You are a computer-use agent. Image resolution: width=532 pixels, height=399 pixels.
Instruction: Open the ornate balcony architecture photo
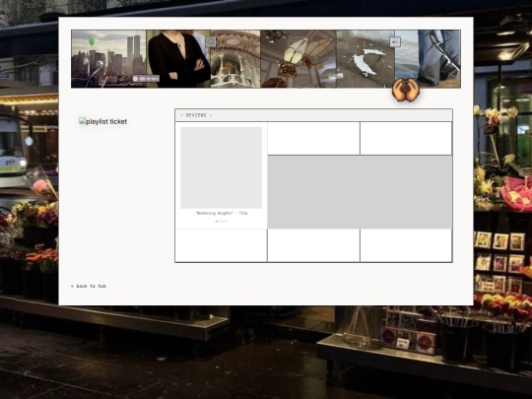pos(235,59)
